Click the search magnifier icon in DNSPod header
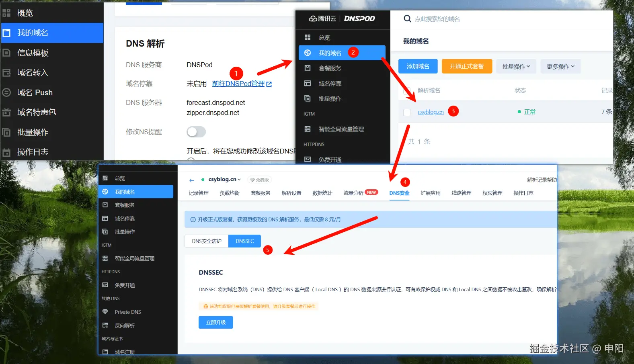 pos(407,18)
